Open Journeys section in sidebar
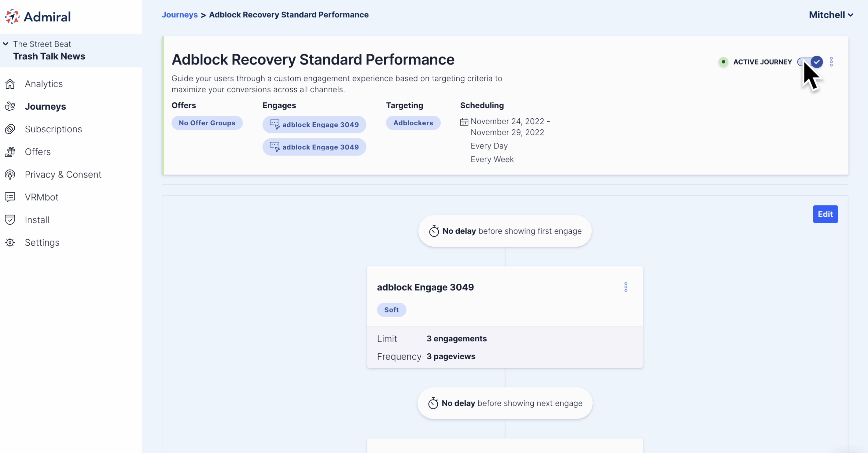Screen dimensions: 868x453 (x=46, y=106)
